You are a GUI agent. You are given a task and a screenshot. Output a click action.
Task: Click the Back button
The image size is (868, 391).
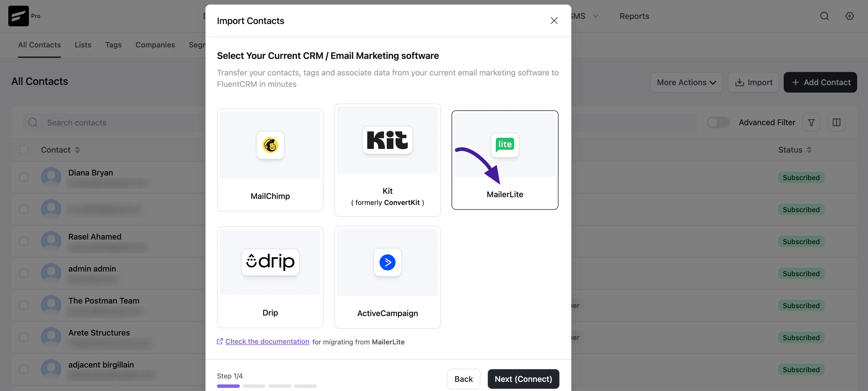(463, 379)
